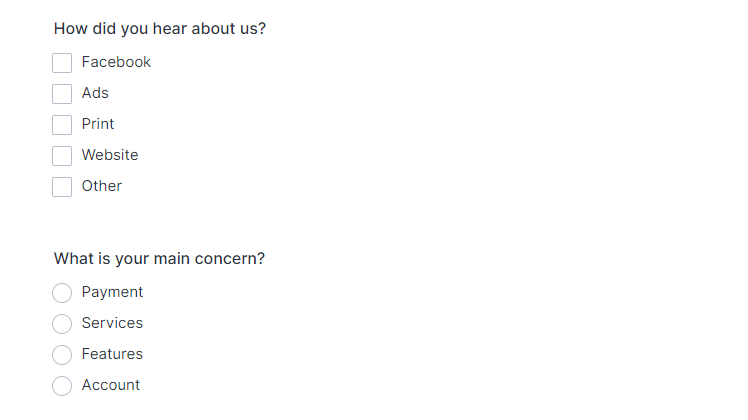Click the Website option label text

[x=110, y=155]
